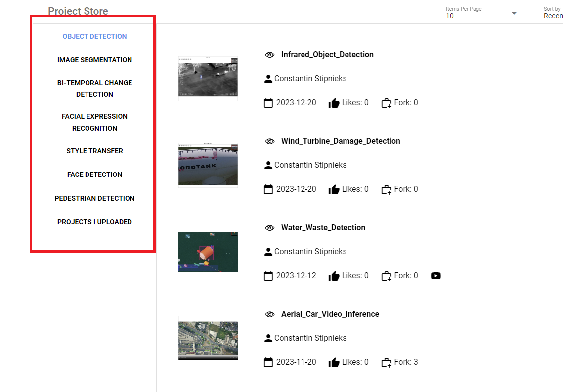Toggle preview visibility for Wind_Turbine_Damage_Detection

(270, 141)
